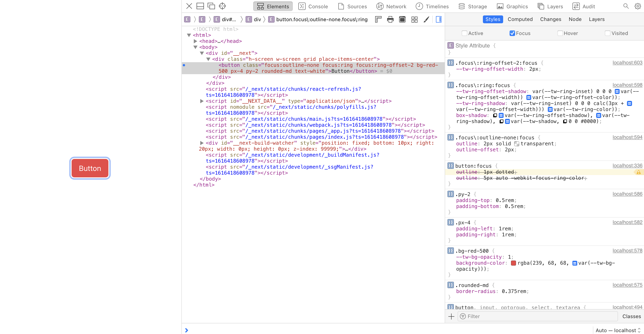
Task: Uncheck the Focus pseudo-class checkbox
Action: click(x=512, y=33)
